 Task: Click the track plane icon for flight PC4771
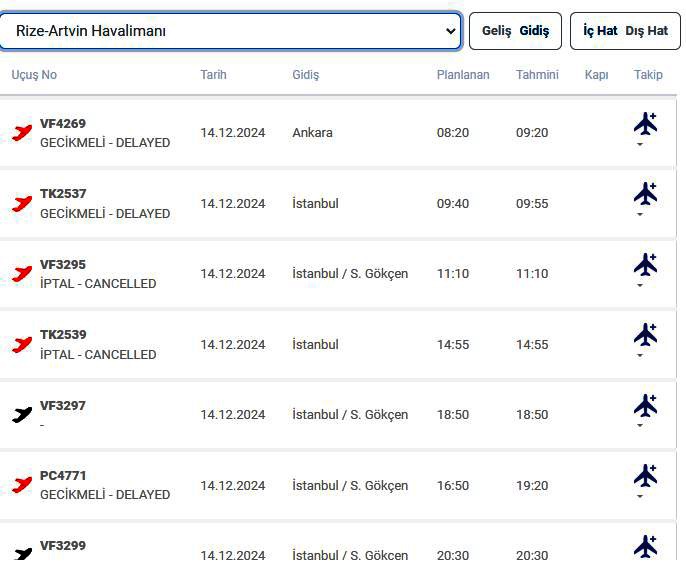click(646, 476)
